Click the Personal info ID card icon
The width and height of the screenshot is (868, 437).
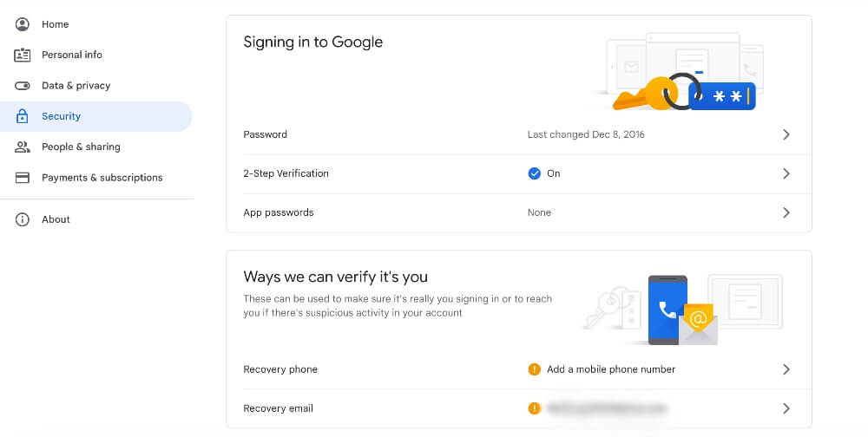[x=23, y=55]
